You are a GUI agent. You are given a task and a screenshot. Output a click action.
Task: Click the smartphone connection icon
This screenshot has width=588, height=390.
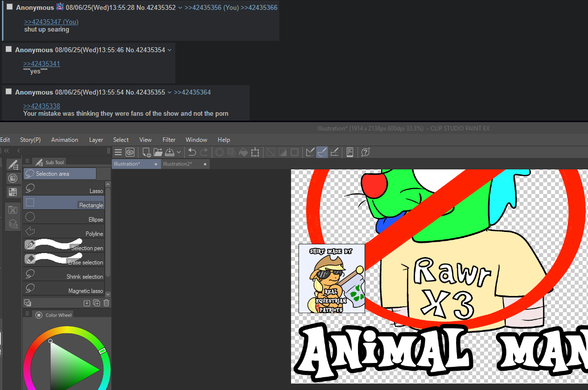pyautogui.click(x=350, y=152)
